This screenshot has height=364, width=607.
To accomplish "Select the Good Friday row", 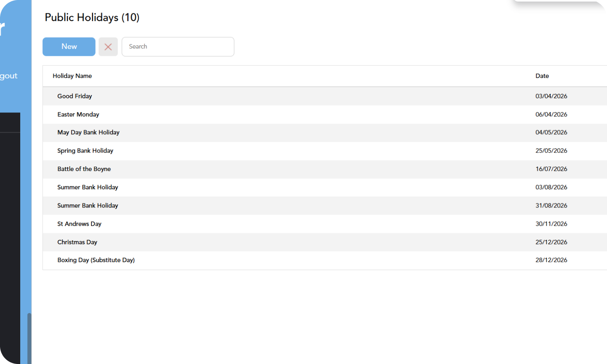I will coord(325,96).
